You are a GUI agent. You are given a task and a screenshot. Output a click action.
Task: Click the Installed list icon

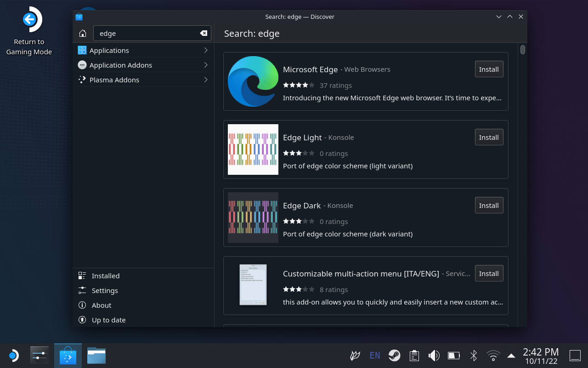(x=82, y=276)
